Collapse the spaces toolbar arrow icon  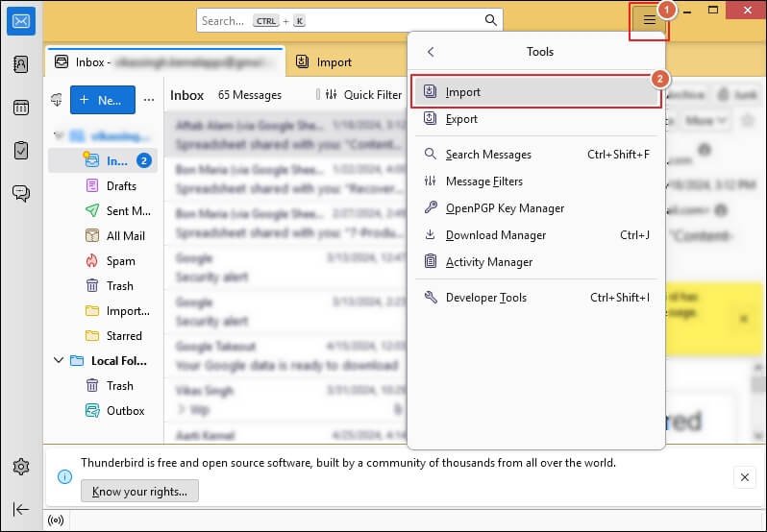pos(21,509)
